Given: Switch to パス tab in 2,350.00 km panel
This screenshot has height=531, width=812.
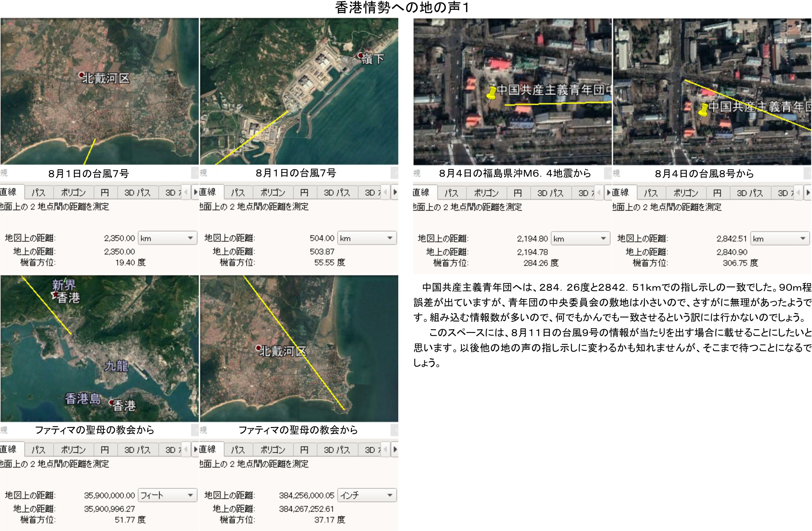Looking at the screenshot, I should coord(39,193).
